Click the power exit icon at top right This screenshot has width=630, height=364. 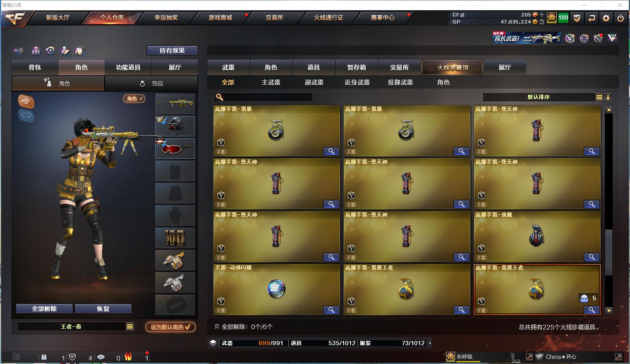[620, 18]
